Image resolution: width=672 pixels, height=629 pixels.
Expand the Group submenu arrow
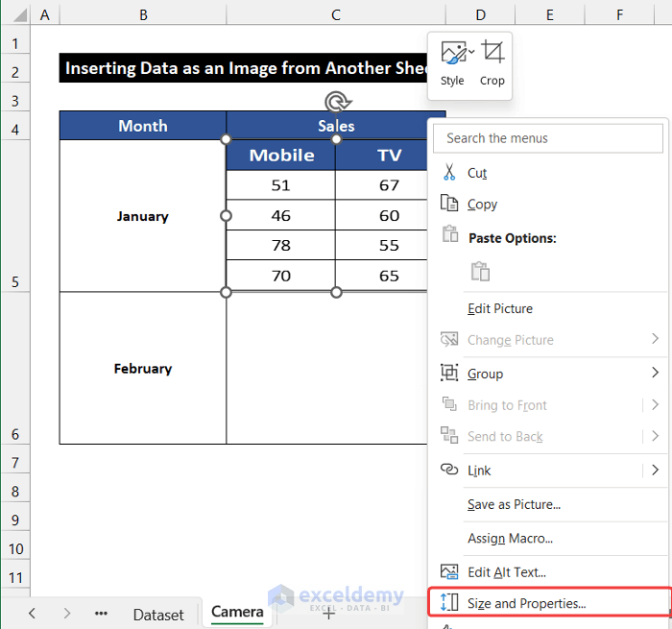pyautogui.click(x=655, y=373)
